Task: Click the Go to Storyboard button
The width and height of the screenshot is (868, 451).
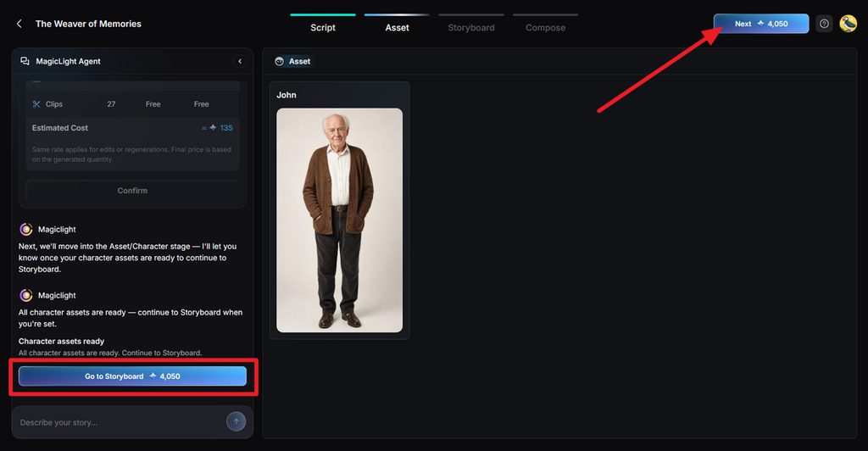Action: (x=132, y=376)
